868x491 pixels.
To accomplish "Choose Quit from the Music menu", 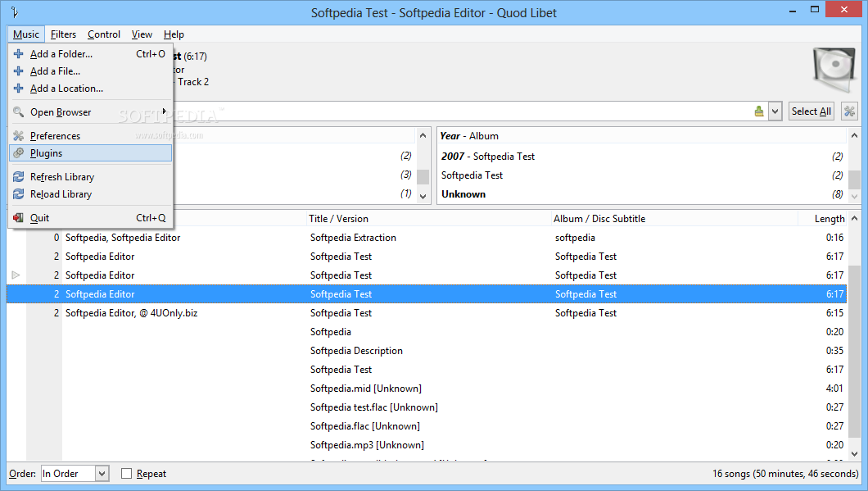I will 91,218.
